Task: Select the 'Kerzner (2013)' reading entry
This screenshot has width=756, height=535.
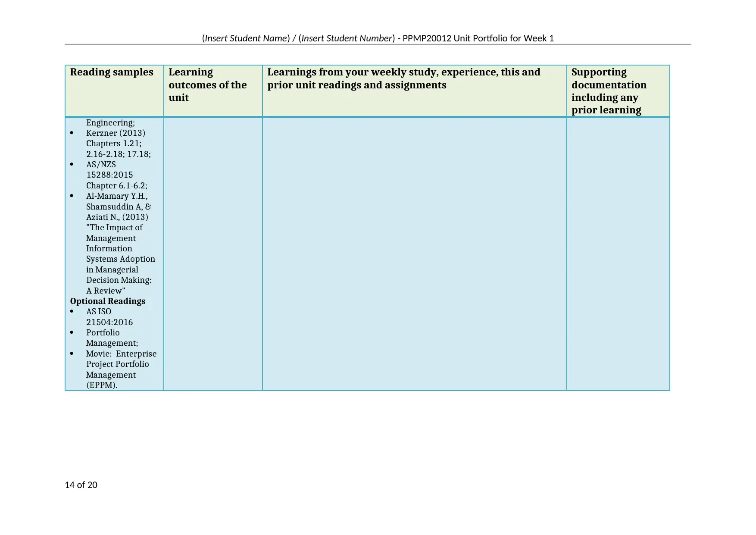Action: (x=116, y=133)
